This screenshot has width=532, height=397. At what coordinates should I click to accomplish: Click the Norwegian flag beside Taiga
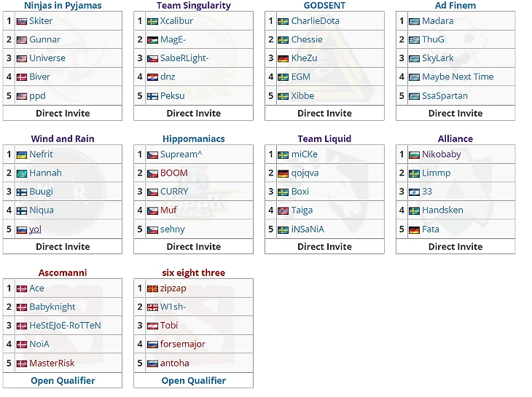[x=283, y=211]
